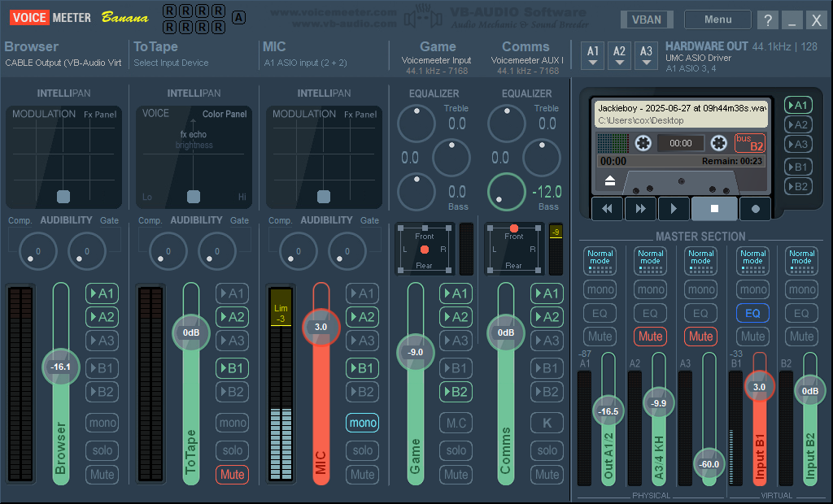Click the Game strip front/rear panner
This screenshot has height=504, width=833.
[425, 249]
